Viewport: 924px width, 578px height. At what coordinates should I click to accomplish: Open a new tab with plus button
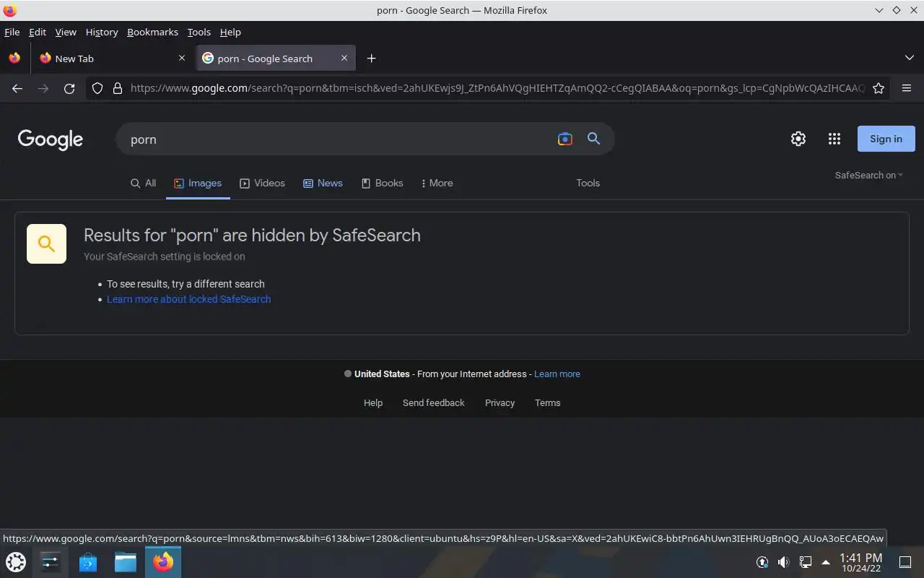(371, 59)
